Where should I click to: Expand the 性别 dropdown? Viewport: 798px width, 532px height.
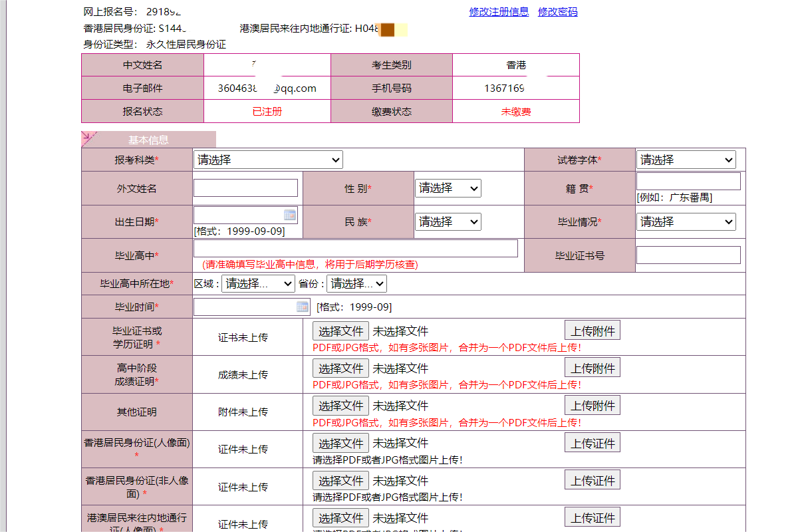[x=448, y=188]
